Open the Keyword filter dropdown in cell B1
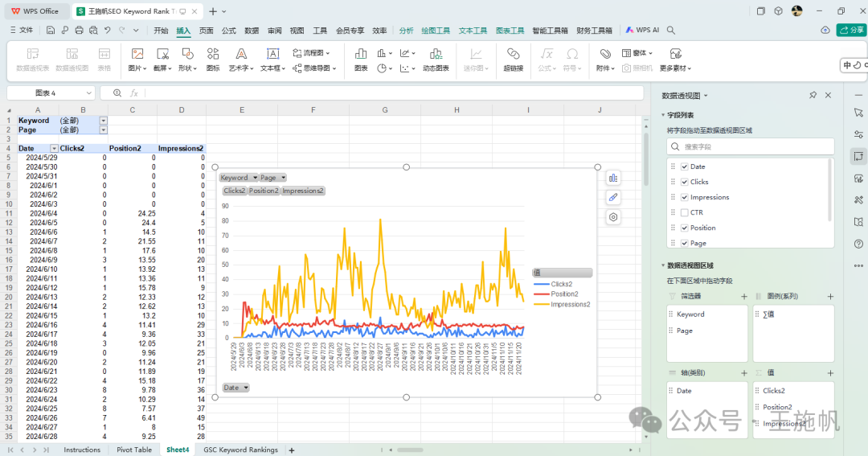The image size is (868, 456). [x=103, y=121]
